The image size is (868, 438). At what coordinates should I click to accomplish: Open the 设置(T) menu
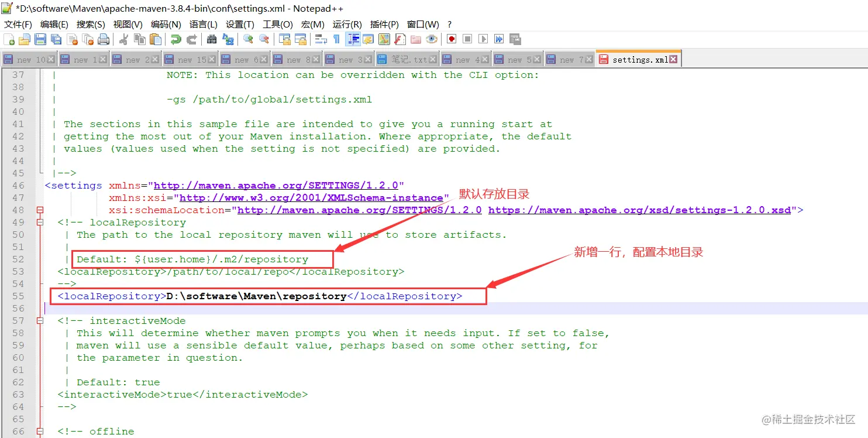click(x=240, y=24)
